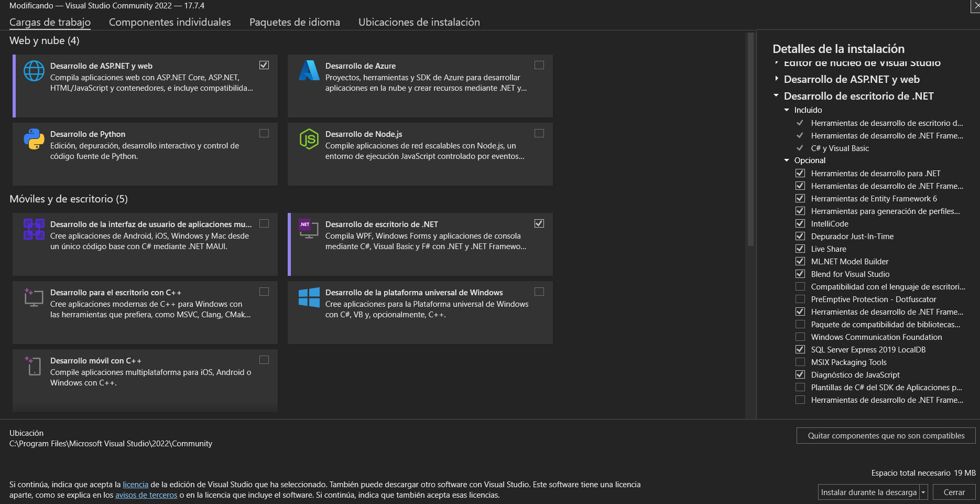Screen dimensions: 980x504
Task: Open the avisos de terceros link
Action: pyautogui.click(x=146, y=495)
